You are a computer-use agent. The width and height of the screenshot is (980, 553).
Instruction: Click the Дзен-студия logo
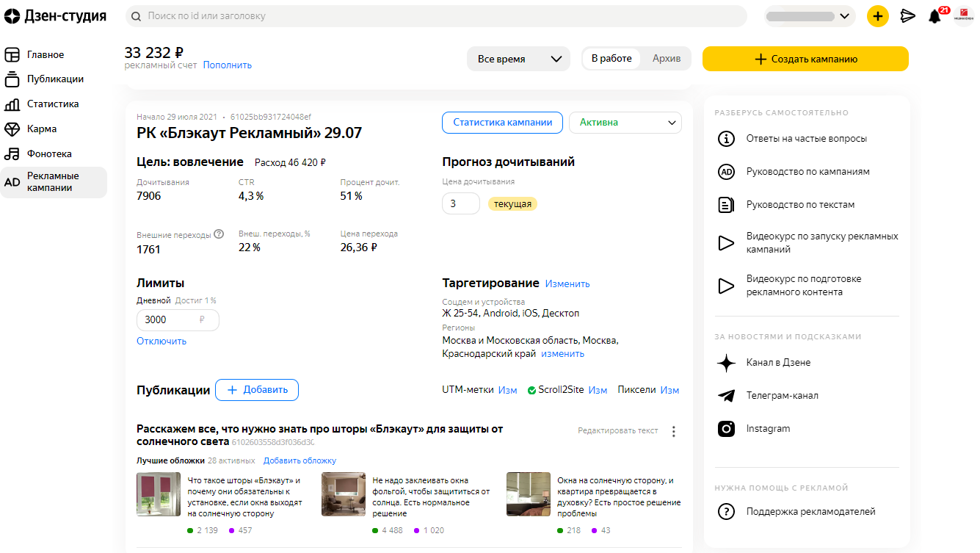click(55, 15)
